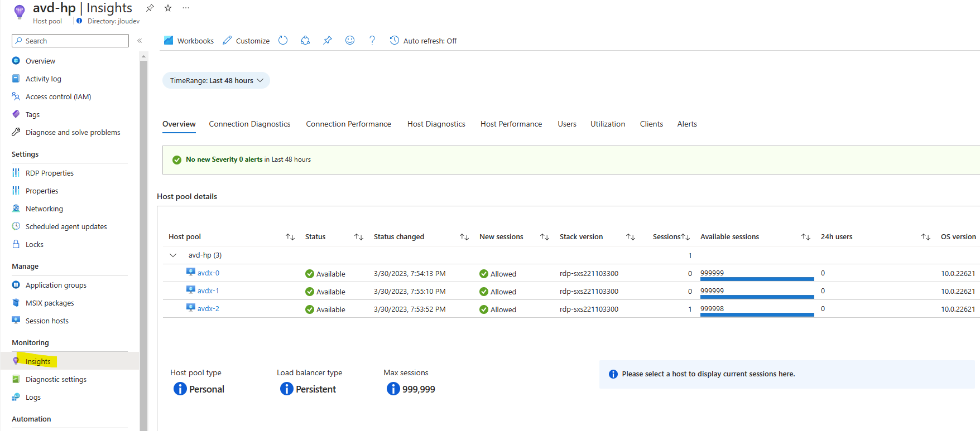
Task: Click the pin workbook toolbar icon
Action: point(328,40)
